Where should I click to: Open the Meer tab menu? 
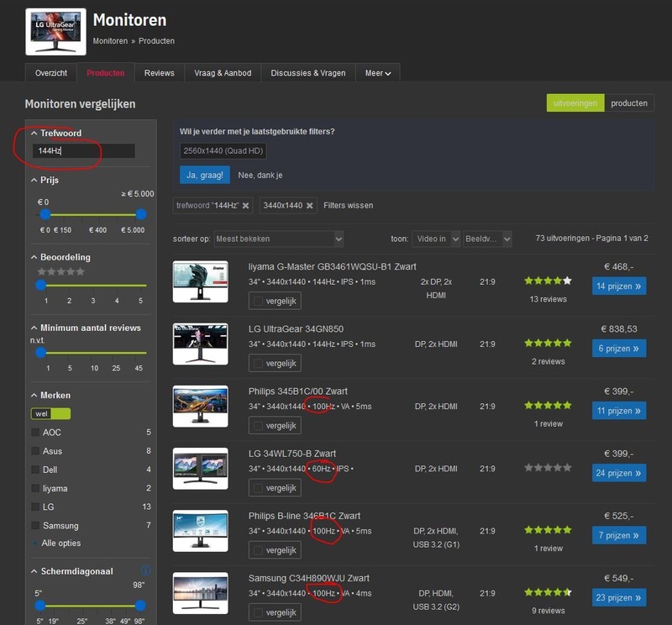tap(377, 73)
